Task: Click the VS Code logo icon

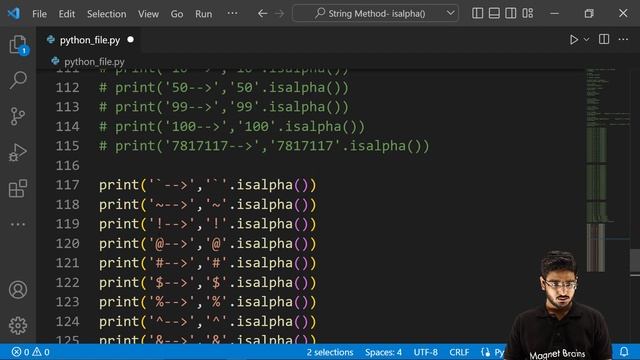Action: pos(13,13)
